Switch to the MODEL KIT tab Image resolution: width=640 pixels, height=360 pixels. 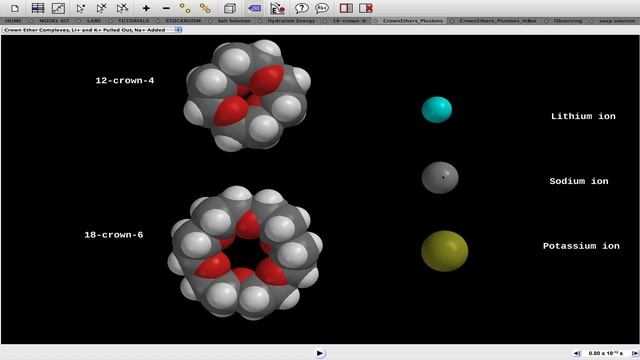54,20
